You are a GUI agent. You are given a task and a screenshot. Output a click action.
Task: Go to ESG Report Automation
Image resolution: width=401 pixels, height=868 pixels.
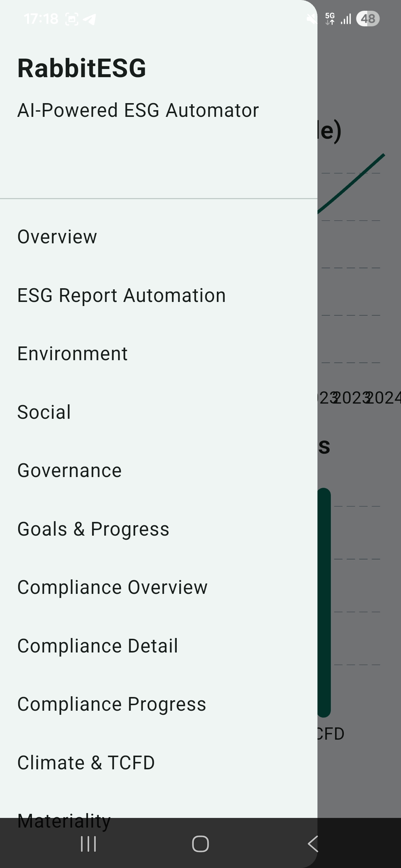click(x=121, y=295)
